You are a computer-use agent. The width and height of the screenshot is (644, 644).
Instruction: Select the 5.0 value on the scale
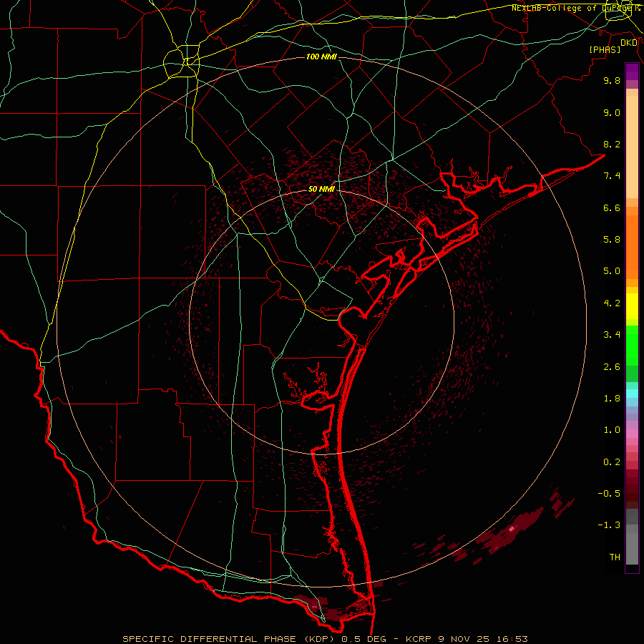pos(612,271)
